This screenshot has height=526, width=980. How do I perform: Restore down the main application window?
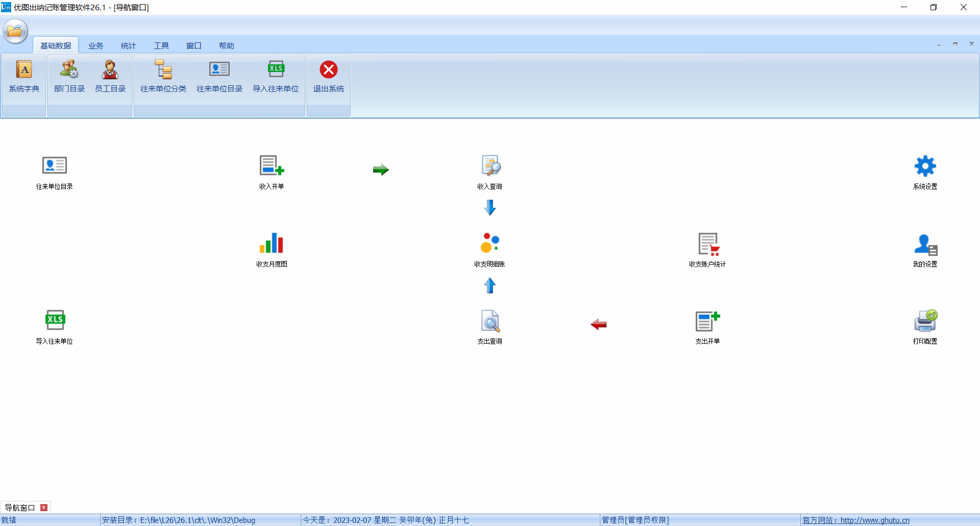pos(934,7)
